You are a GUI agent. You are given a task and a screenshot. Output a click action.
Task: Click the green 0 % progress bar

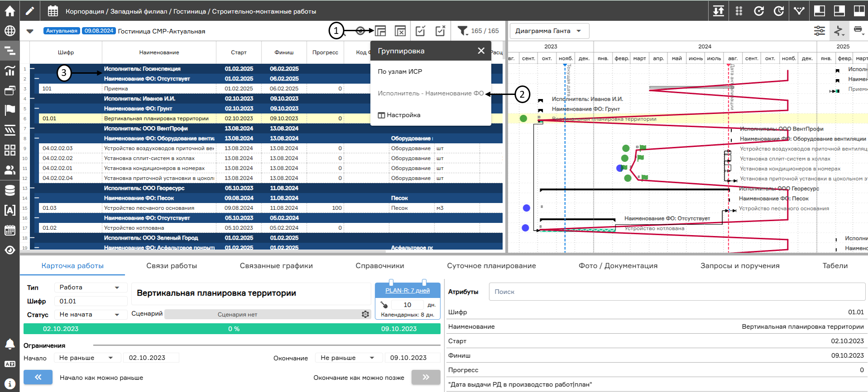click(232, 329)
